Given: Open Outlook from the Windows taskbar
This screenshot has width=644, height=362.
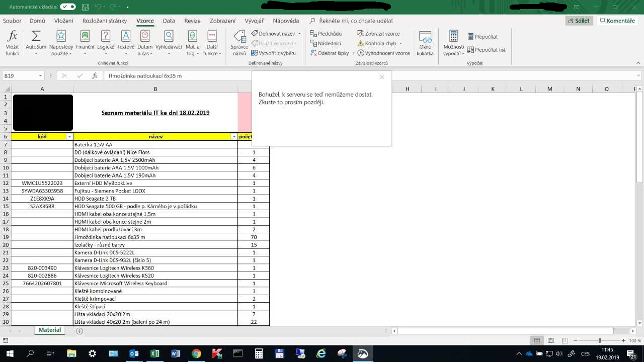Looking at the screenshot, I should point(134,353).
